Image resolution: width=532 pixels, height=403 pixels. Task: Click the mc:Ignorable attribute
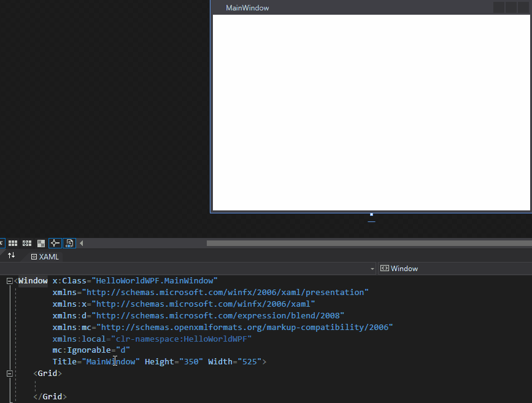[x=82, y=350]
